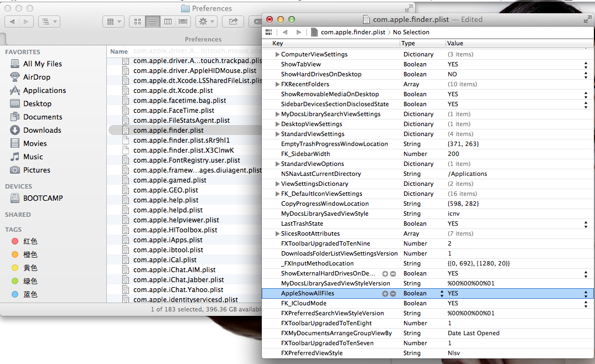Switch Finder to list view
This screenshot has height=364, width=595.
tap(153, 22)
